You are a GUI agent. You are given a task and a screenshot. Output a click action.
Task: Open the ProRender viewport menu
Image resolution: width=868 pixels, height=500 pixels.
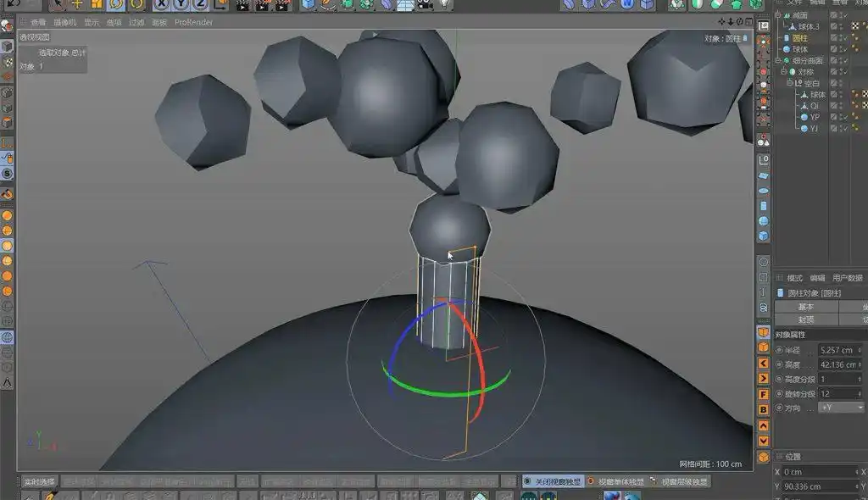pyautogui.click(x=193, y=22)
